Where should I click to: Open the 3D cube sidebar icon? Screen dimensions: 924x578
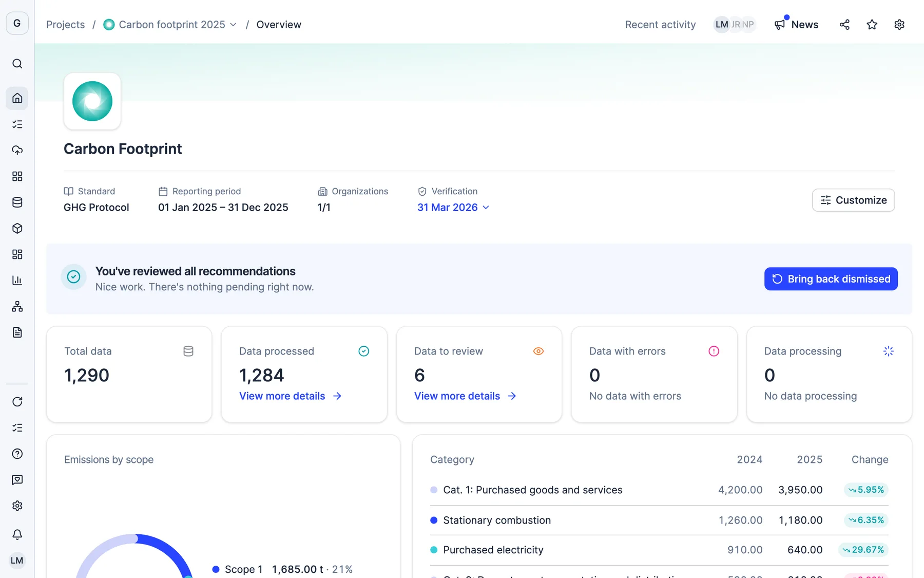point(17,229)
